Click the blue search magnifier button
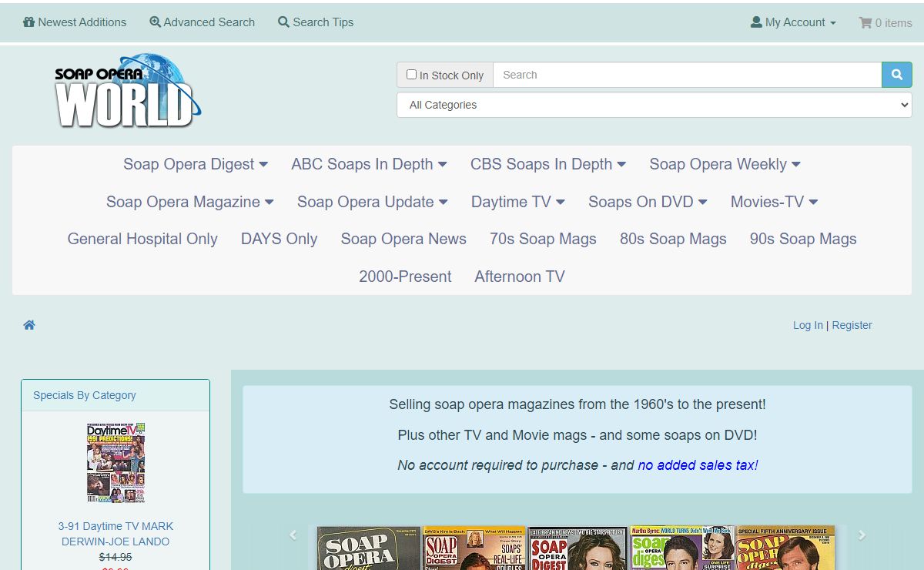This screenshot has width=924, height=570. pyautogui.click(x=897, y=75)
